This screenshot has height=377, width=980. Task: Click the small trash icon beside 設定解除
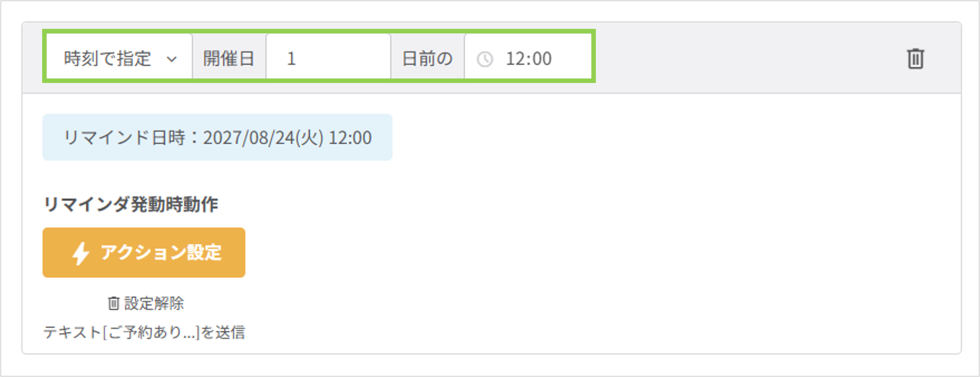(113, 303)
